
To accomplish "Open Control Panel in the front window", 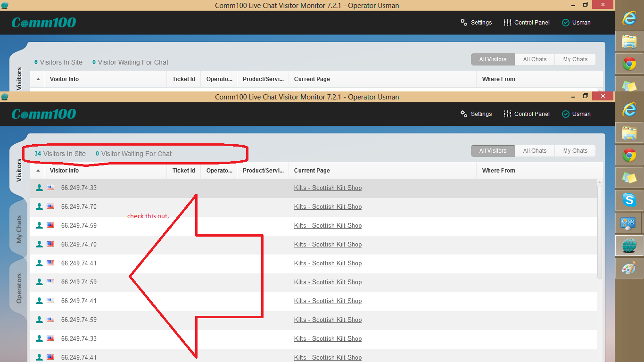I will point(527,114).
